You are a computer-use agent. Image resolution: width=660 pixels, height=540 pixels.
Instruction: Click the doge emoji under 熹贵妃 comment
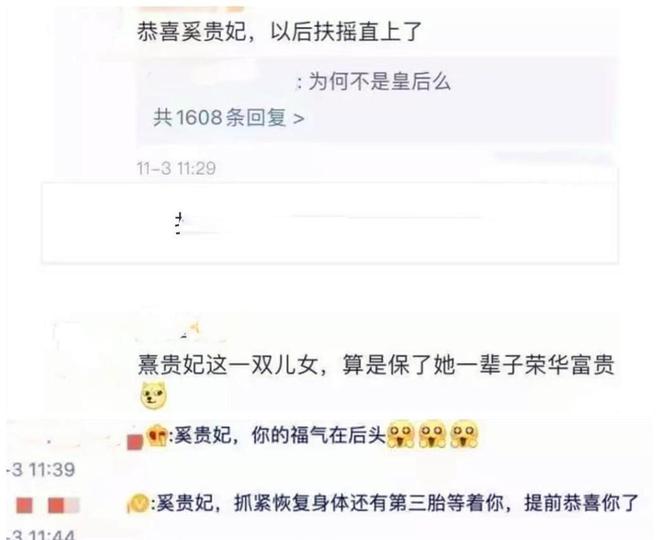[x=154, y=396]
